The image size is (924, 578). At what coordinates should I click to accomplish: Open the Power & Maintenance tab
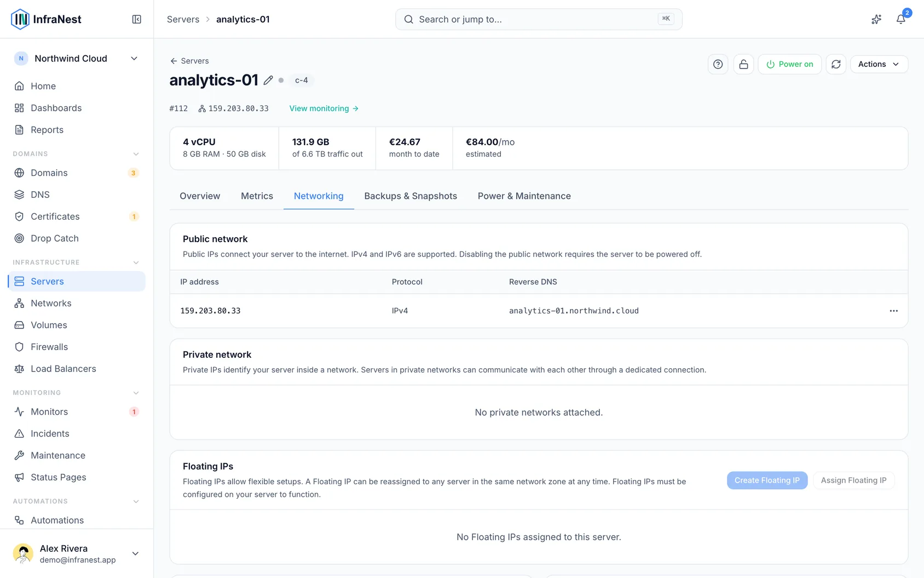[524, 196]
